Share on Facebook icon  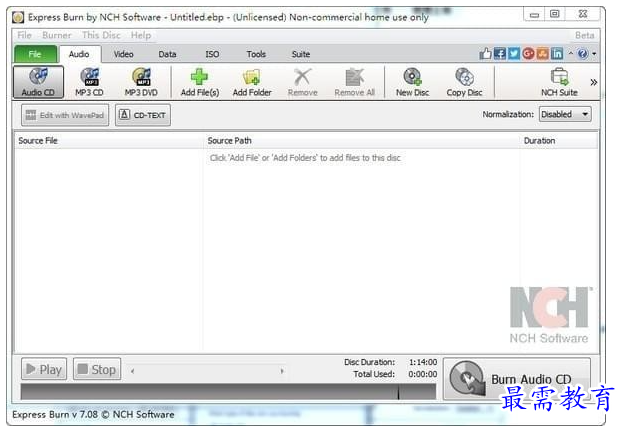point(500,53)
